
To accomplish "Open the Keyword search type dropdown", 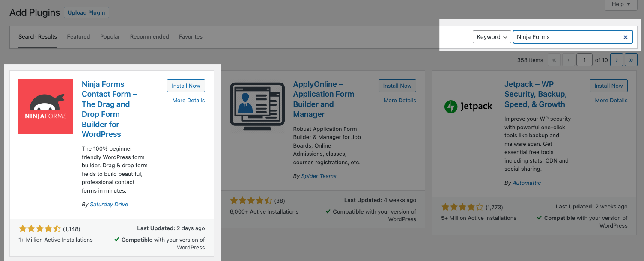I will coord(492,37).
